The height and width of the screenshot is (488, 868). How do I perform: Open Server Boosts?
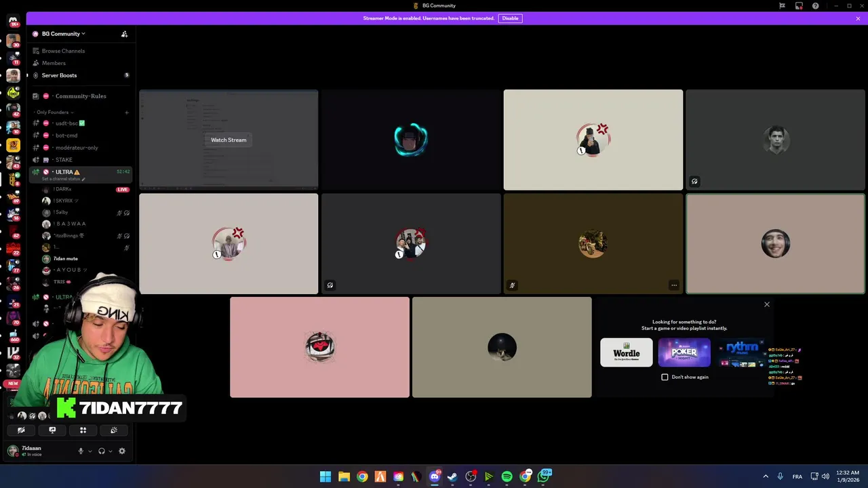coord(59,75)
